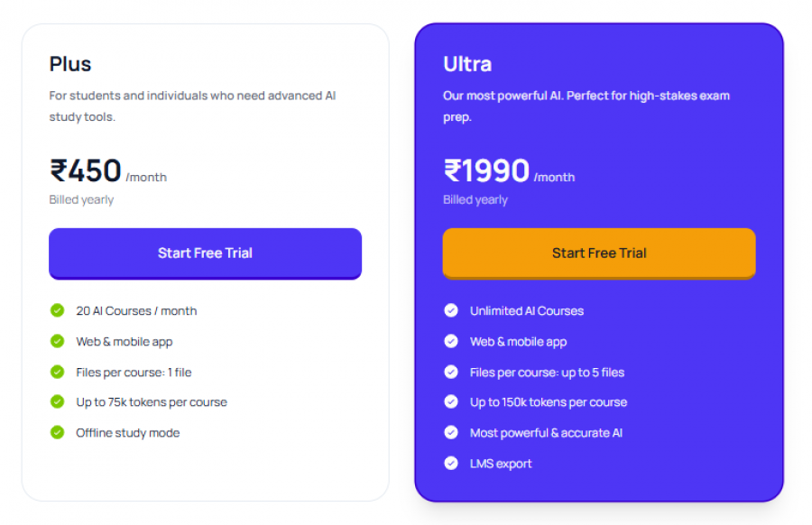Click "Billed yearly" under the ₹1990 price
This screenshot has width=812, height=525.
pyautogui.click(x=475, y=199)
